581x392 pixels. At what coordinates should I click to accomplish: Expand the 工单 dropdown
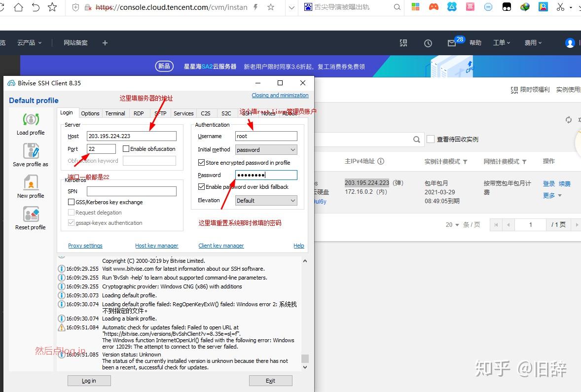[x=501, y=42]
